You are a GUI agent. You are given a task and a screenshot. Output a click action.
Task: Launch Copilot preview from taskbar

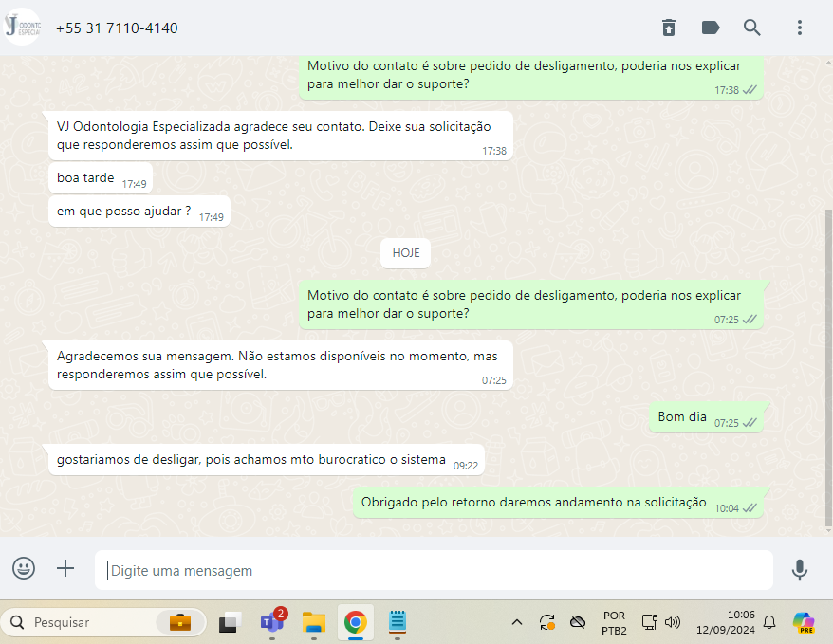point(804,622)
